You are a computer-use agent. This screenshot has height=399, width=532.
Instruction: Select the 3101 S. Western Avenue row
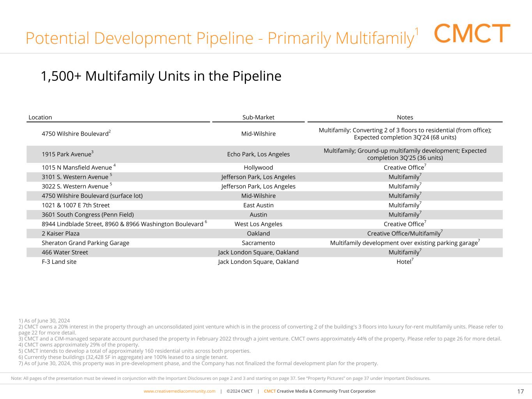pos(75,177)
